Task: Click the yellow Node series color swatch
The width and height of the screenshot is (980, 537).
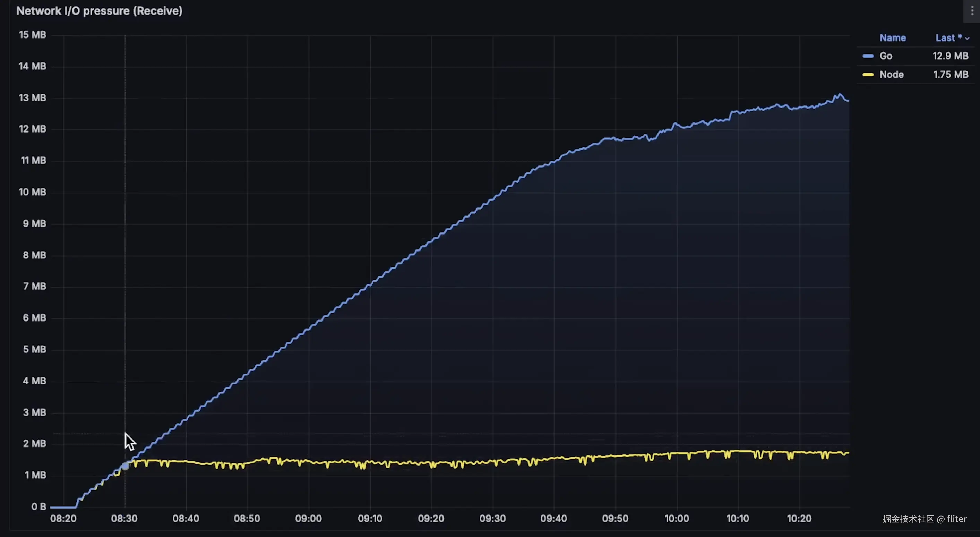Action: click(868, 75)
